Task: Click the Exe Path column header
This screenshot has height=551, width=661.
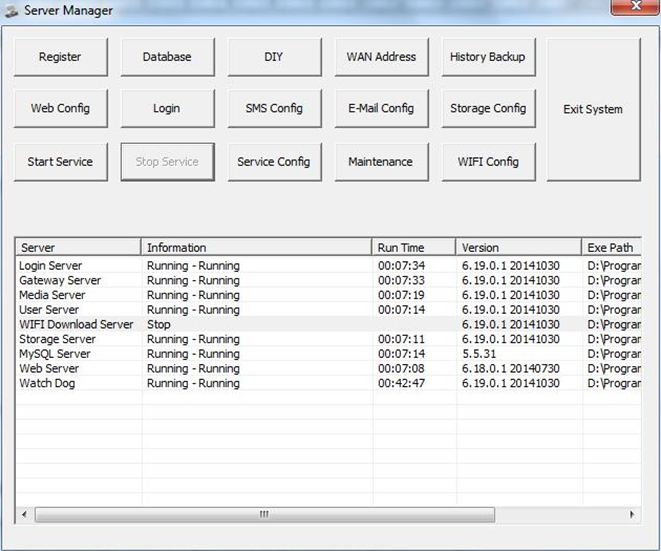Action: coord(611,247)
